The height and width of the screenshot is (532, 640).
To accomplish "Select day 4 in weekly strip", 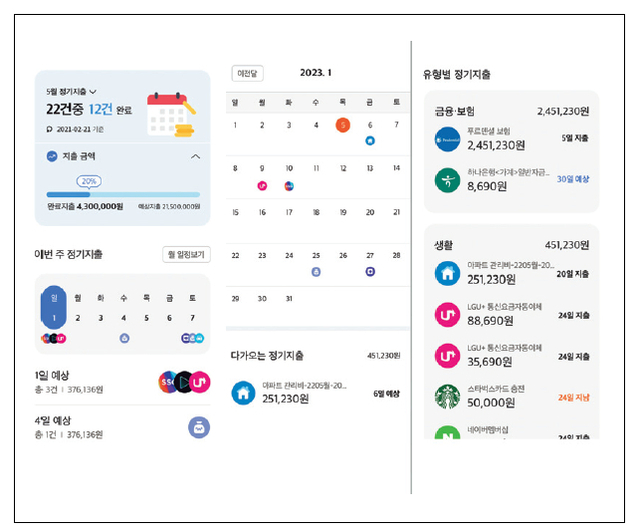I will [123, 318].
